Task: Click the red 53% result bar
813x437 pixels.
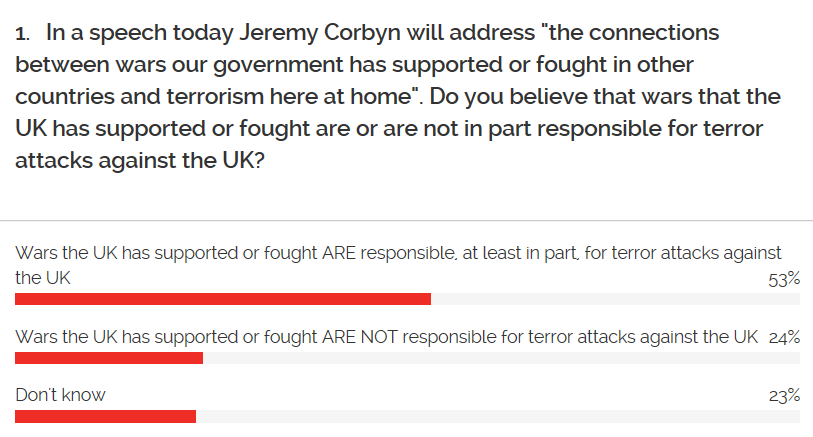Action: [x=223, y=299]
